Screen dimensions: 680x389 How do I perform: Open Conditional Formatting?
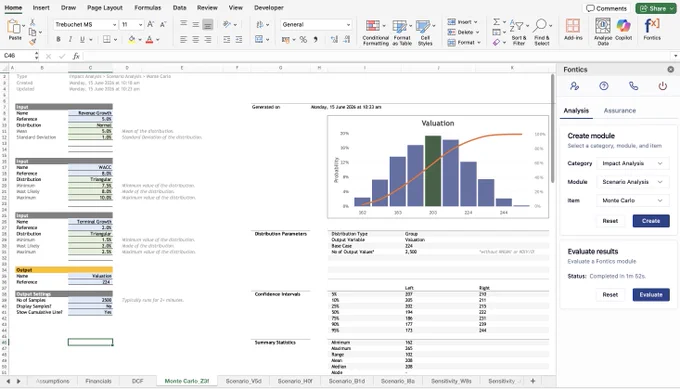click(375, 33)
